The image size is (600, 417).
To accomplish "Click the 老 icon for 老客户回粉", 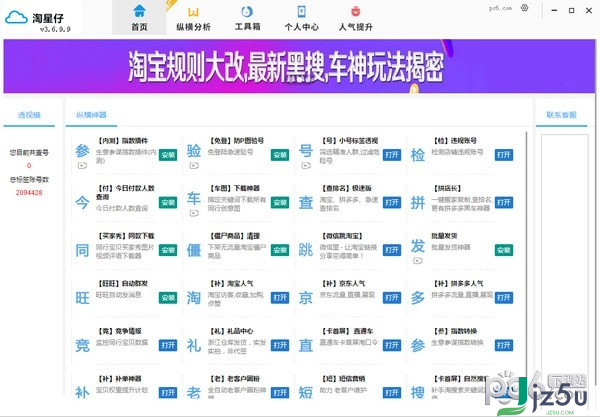I will (x=194, y=393).
